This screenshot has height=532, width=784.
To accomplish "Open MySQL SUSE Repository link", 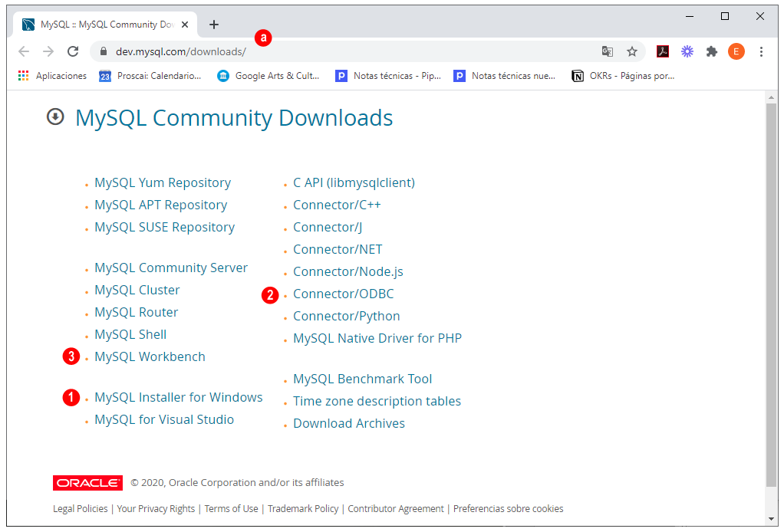I will pyautogui.click(x=164, y=227).
